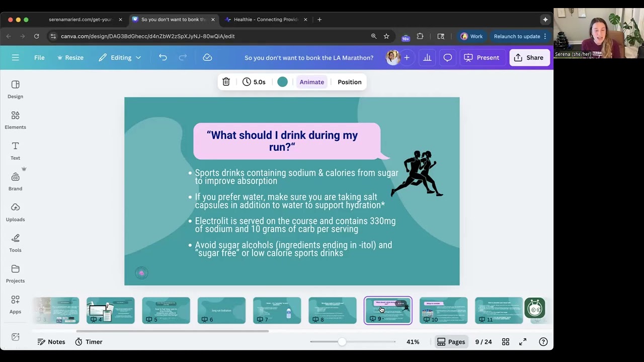
Task: Click the undo arrow
Action: [163, 57]
